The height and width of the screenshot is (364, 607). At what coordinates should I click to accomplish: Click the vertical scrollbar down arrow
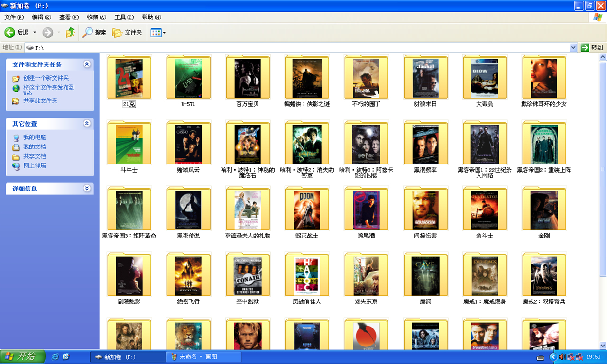(603, 346)
